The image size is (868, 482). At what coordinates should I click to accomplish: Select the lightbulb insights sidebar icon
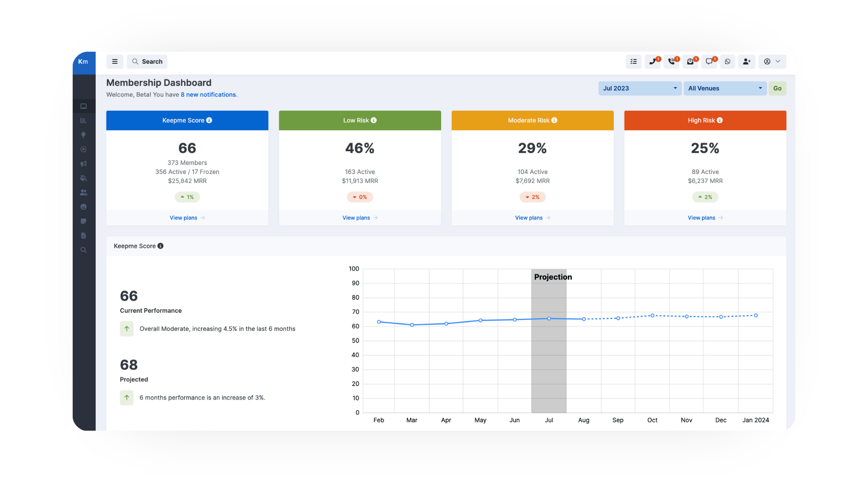tap(83, 135)
